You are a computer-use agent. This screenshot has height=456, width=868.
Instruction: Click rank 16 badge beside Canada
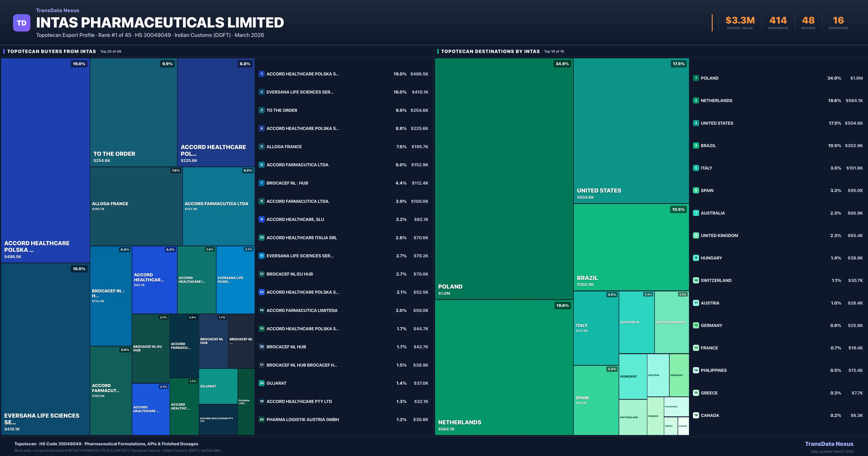point(696,415)
